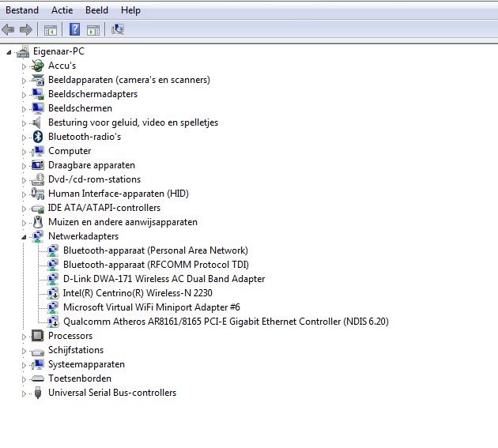The image size is (498, 448).
Task: Click the D-Link DWA-171 adapter icon
Action: coord(53,279)
